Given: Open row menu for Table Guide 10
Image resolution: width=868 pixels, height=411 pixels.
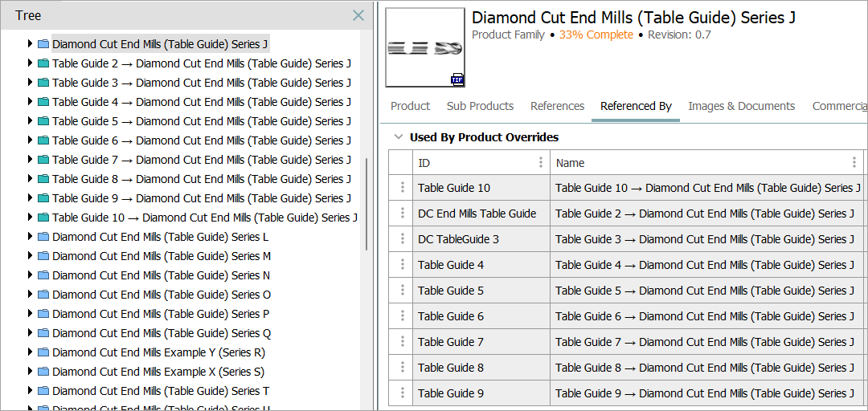Looking at the screenshot, I should click(401, 188).
